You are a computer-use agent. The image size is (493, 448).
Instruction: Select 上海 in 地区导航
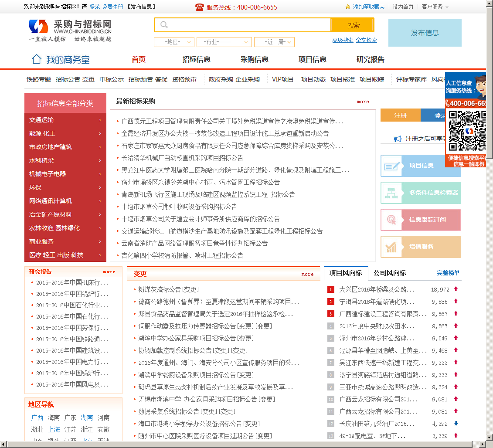[54, 429]
